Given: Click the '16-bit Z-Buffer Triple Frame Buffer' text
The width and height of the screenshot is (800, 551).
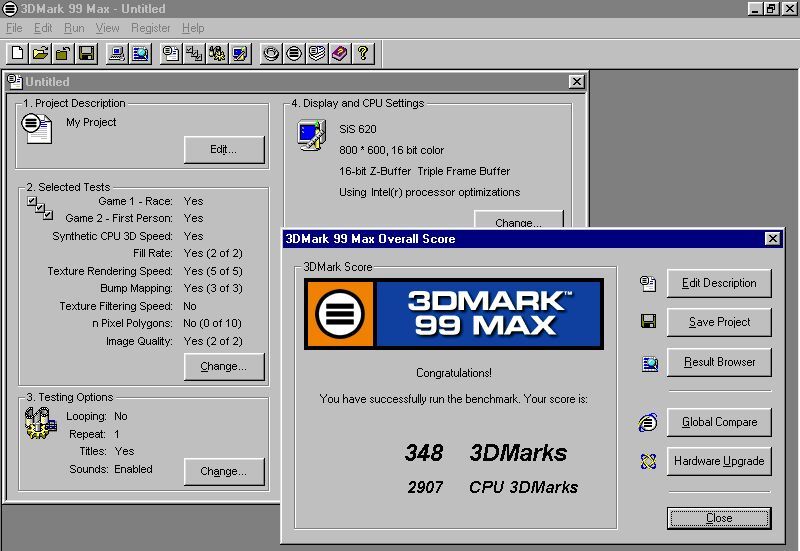Looking at the screenshot, I should pyautogui.click(x=424, y=171).
